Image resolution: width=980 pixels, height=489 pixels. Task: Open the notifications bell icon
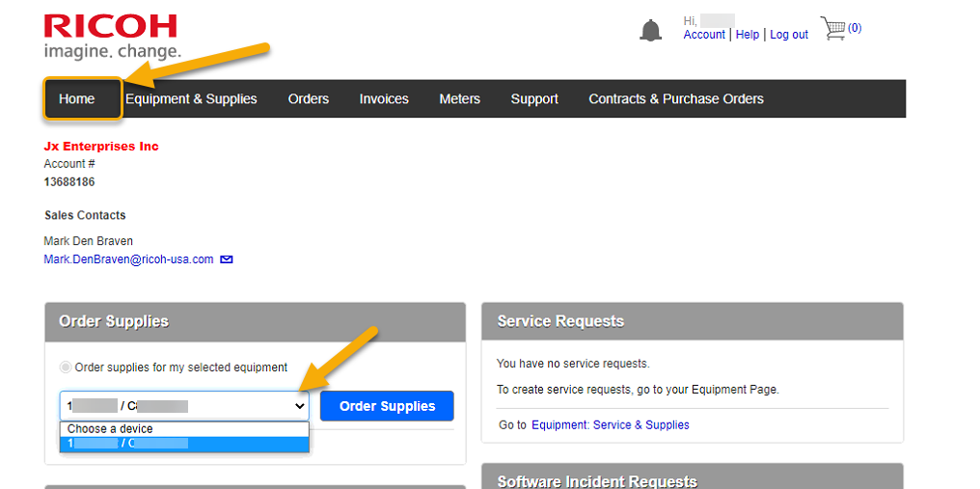point(650,30)
